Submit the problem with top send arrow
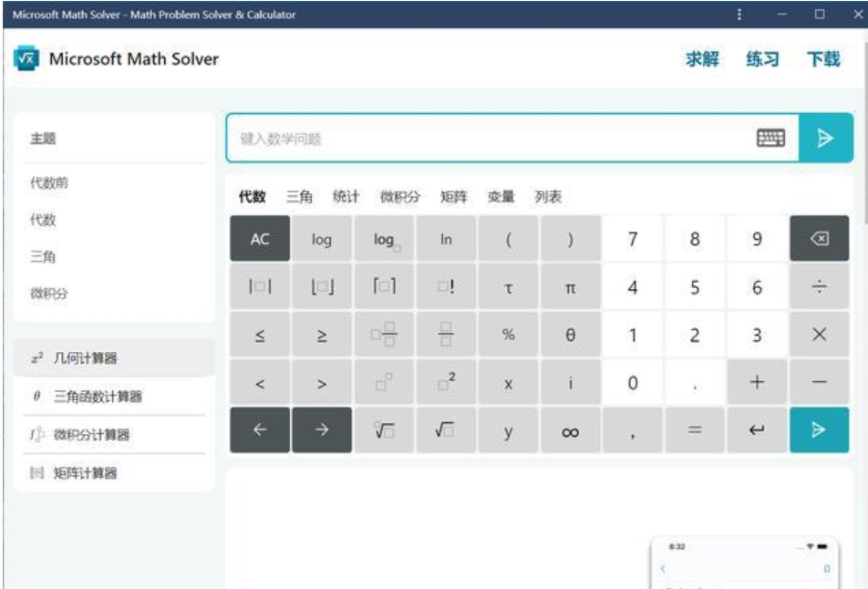The height and width of the screenshot is (589, 868). tap(825, 138)
